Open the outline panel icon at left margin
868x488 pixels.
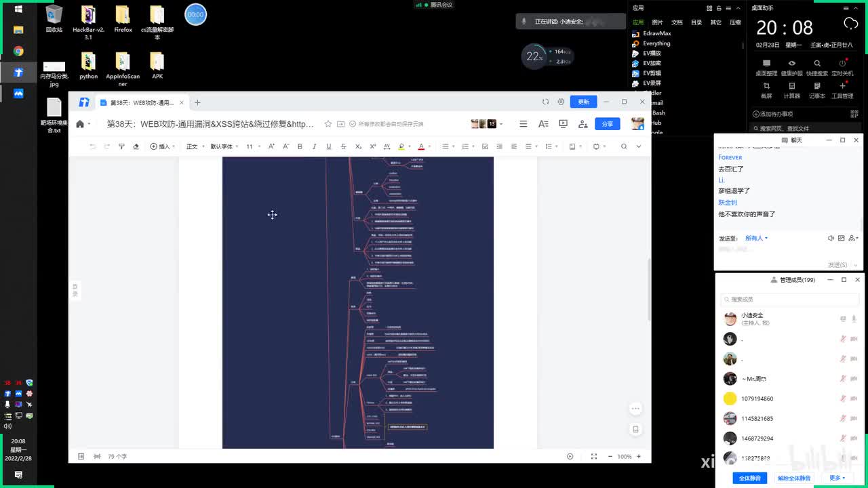coord(75,290)
